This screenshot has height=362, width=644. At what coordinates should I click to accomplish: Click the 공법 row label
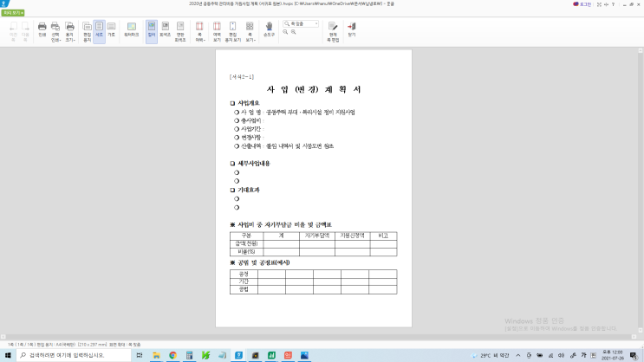pyautogui.click(x=244, y=289)
